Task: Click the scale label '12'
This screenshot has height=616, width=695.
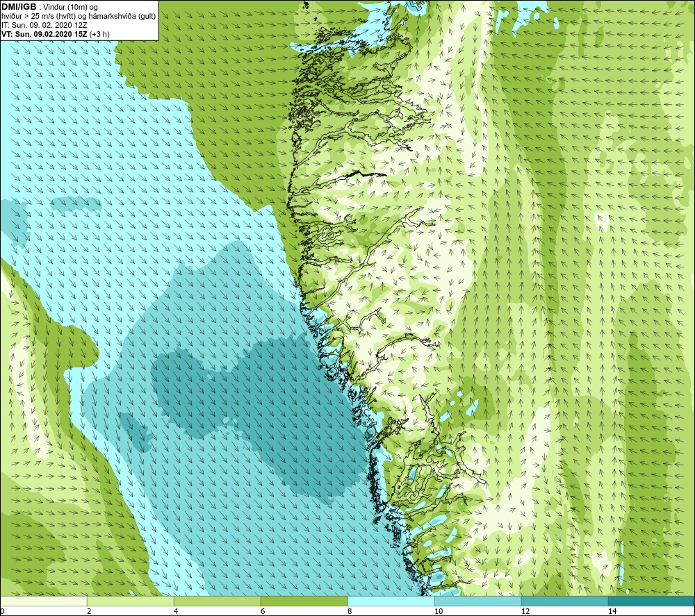Action: (525, 611)
